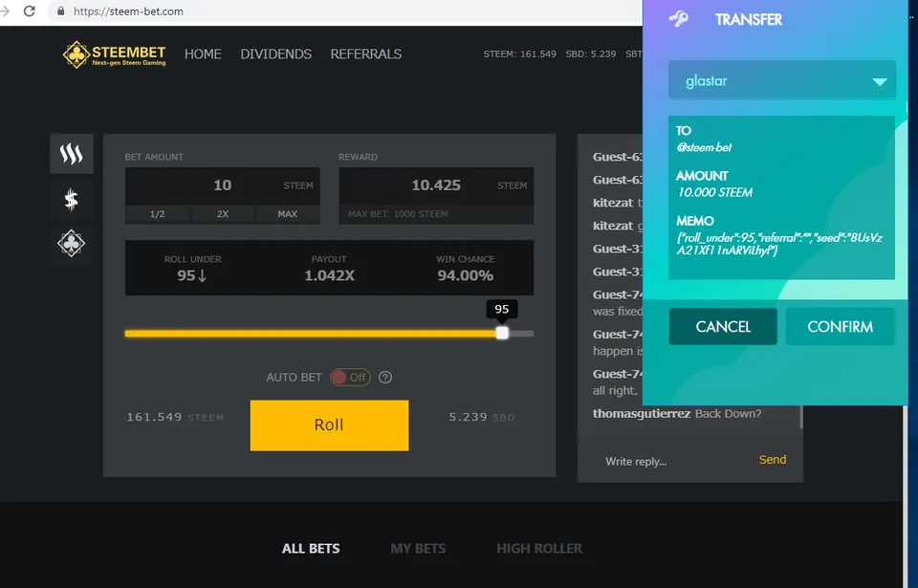Confirm the Keychain transfer
This screenshot has height=588, width=918.
[x=841, y=327]
